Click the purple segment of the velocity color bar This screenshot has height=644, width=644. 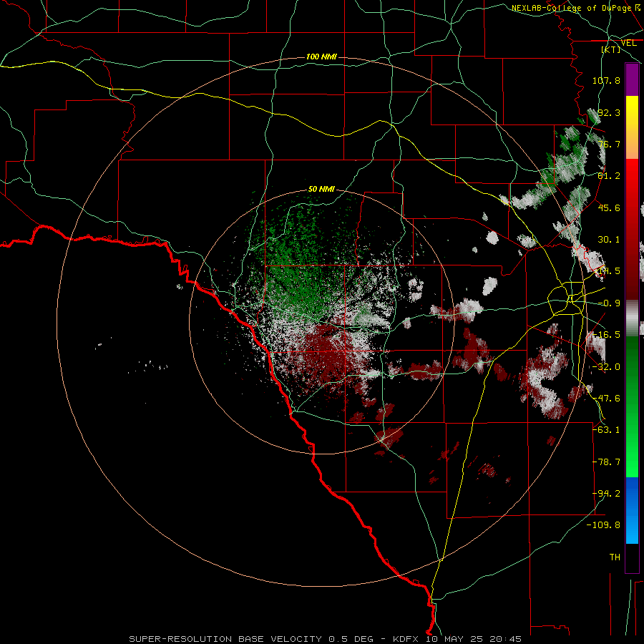pyautogui.click(x=632, y=79)
